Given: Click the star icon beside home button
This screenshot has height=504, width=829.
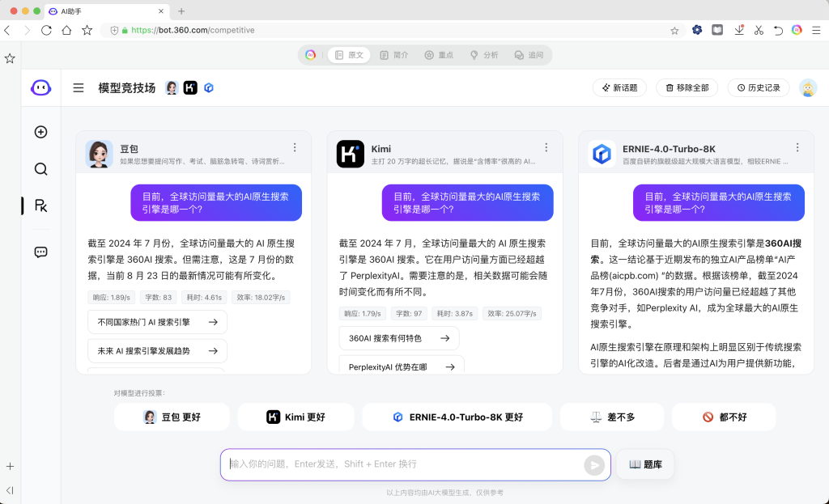Looking at the screenshot, I should (x=87, y=30).
